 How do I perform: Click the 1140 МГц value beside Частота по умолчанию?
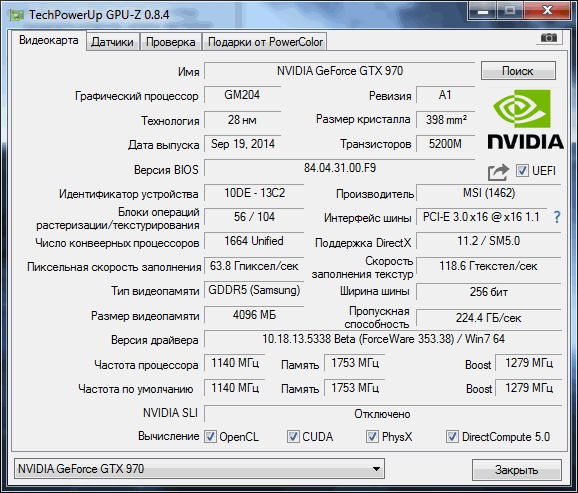click(x=235, y=388)
